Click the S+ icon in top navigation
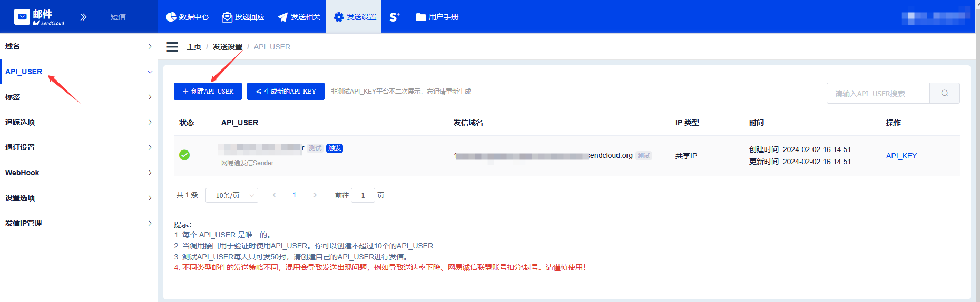This screenshot has width=980, height=302. (x=395, y=17)
